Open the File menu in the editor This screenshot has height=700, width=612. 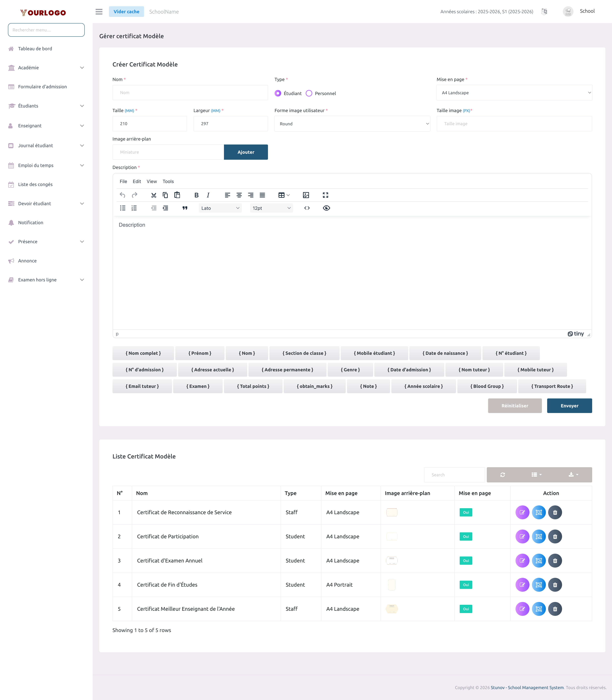coord(123,181)
